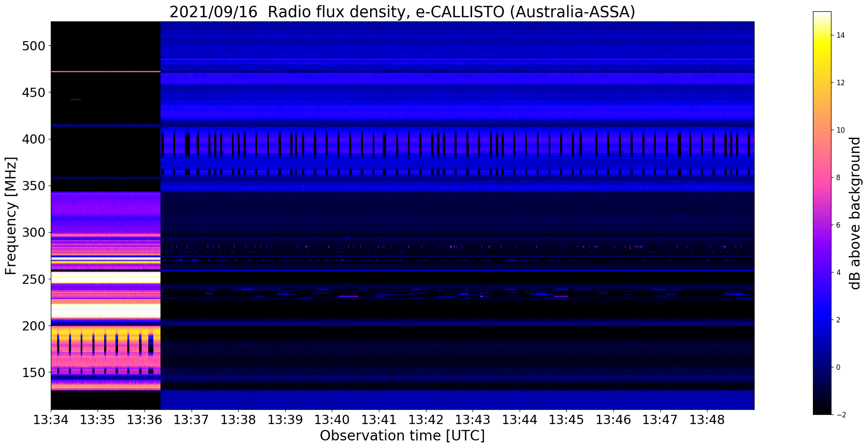Click the 13:43 time tick label

coord(473,420)
